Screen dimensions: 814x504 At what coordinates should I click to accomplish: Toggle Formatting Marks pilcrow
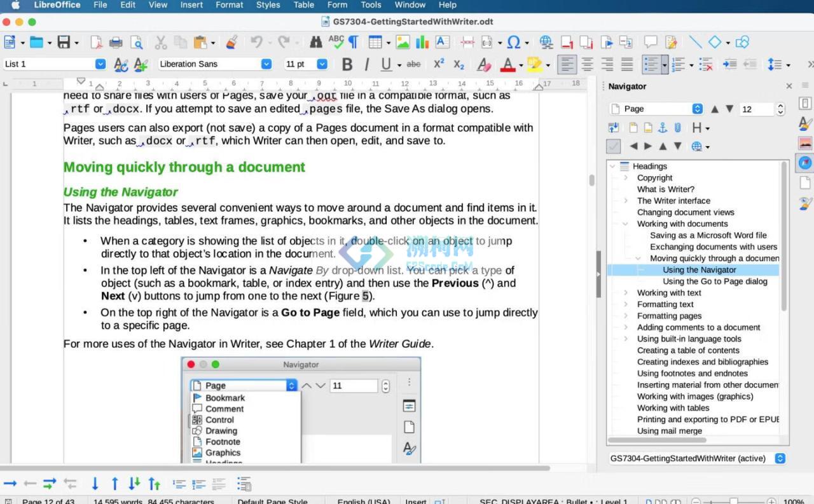pyautogui.click(x=353, y=43)
